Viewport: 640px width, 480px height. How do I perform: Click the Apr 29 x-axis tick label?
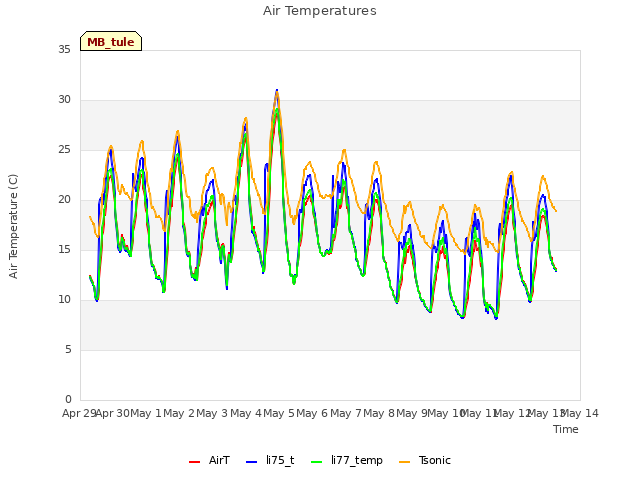[x=80, y=413]
